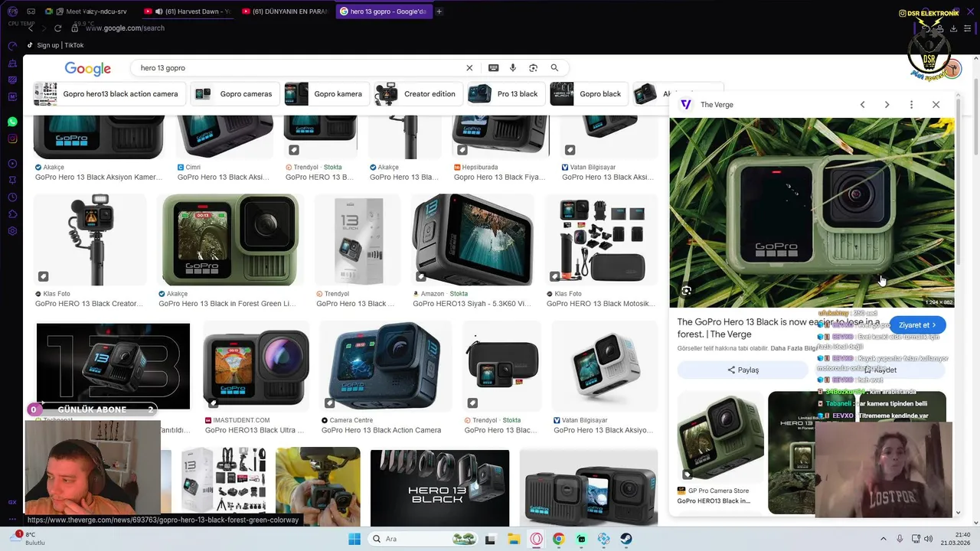Select the Creator edition filter chip
This screenshot has width=980, height=551.
click(x=418, y=94)
